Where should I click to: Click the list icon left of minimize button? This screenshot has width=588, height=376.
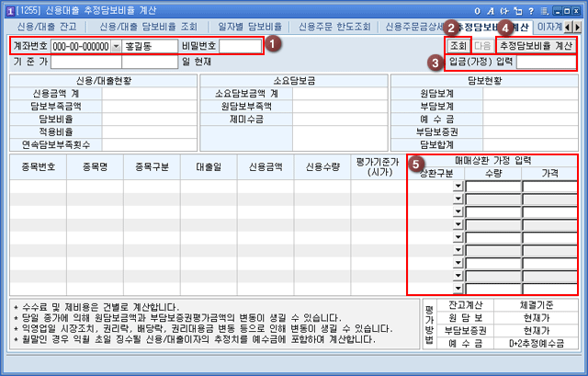pyautogui.click(x=546, y=9)
